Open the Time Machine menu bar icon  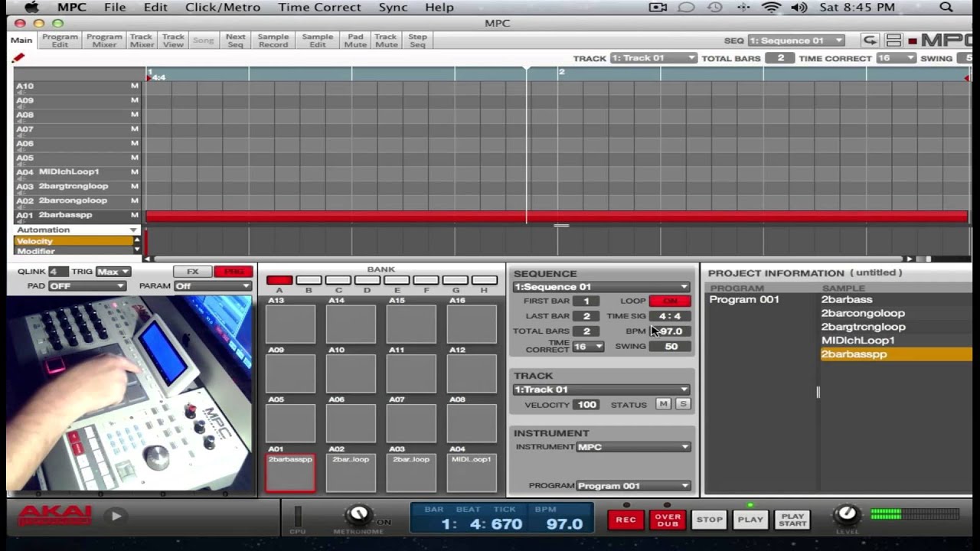pos(714,8)
